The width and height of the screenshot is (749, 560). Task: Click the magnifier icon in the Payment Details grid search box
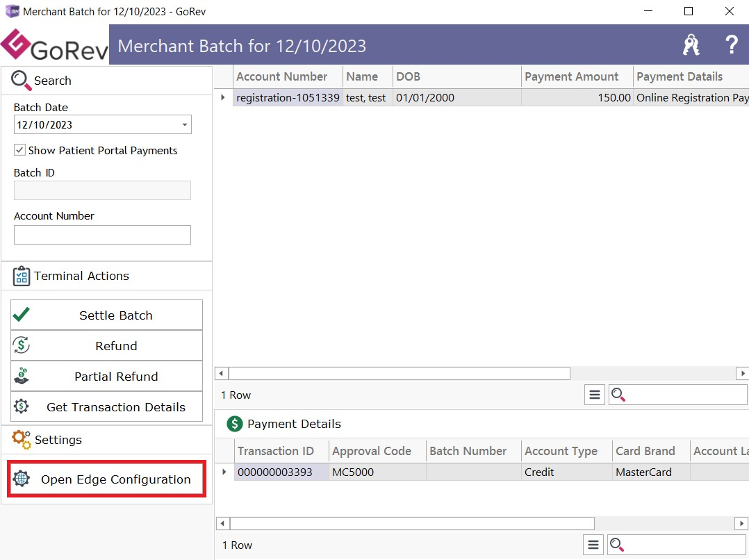click(617, 545)
